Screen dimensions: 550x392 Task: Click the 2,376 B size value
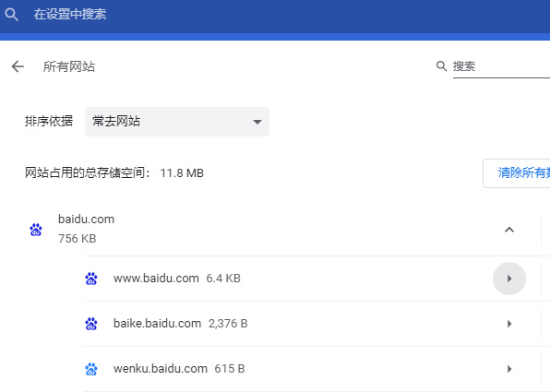coord(228,324)
